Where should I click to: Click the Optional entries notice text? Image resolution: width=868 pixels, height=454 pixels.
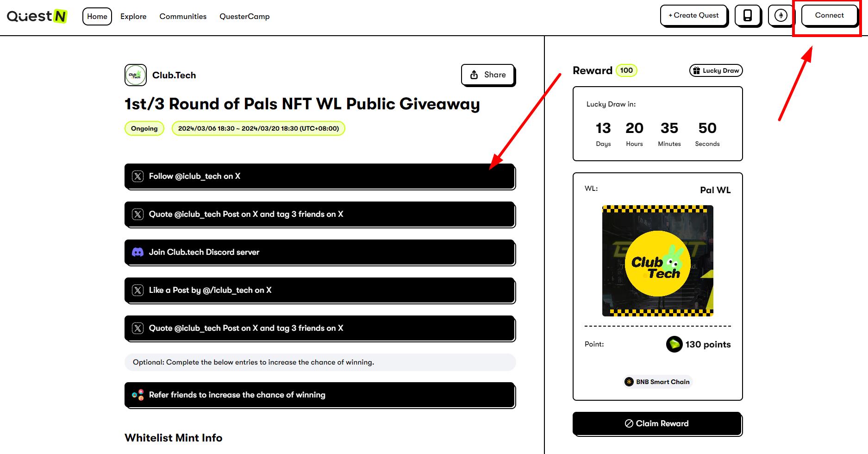click(x=253, y=362)
